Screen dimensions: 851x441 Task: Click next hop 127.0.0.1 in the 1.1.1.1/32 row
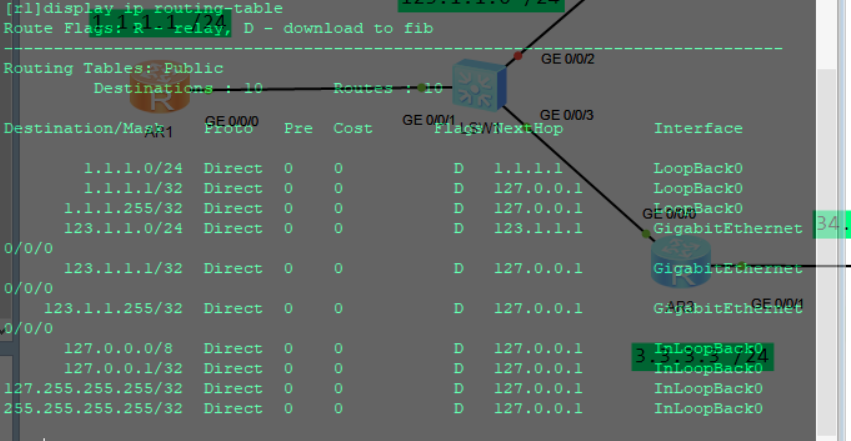pyautogui.click(x=538, y=189)
